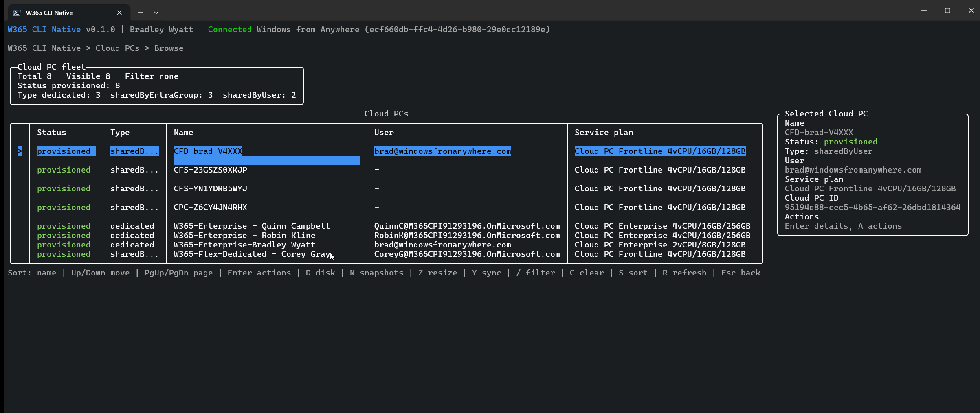The image size is (980, 413).
Task: Maximize the terminal window
Action: click(947, 10)
